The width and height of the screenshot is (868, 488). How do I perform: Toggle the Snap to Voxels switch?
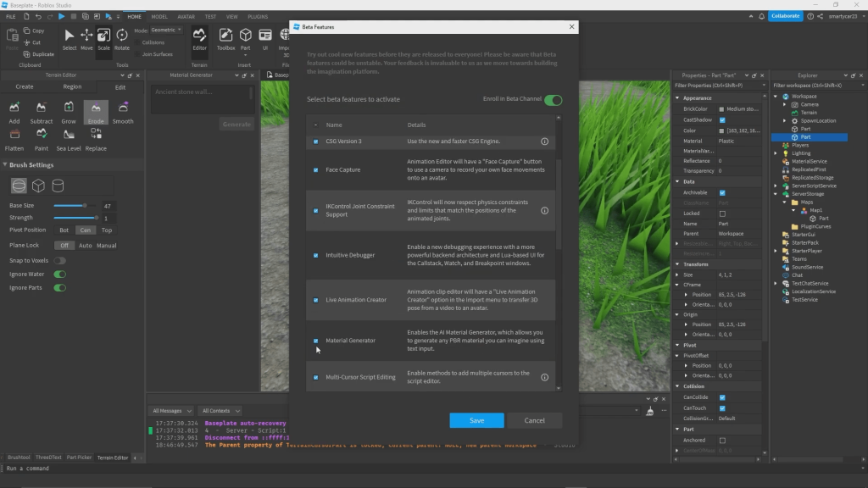pyautogui.click(x=60, y=261)
